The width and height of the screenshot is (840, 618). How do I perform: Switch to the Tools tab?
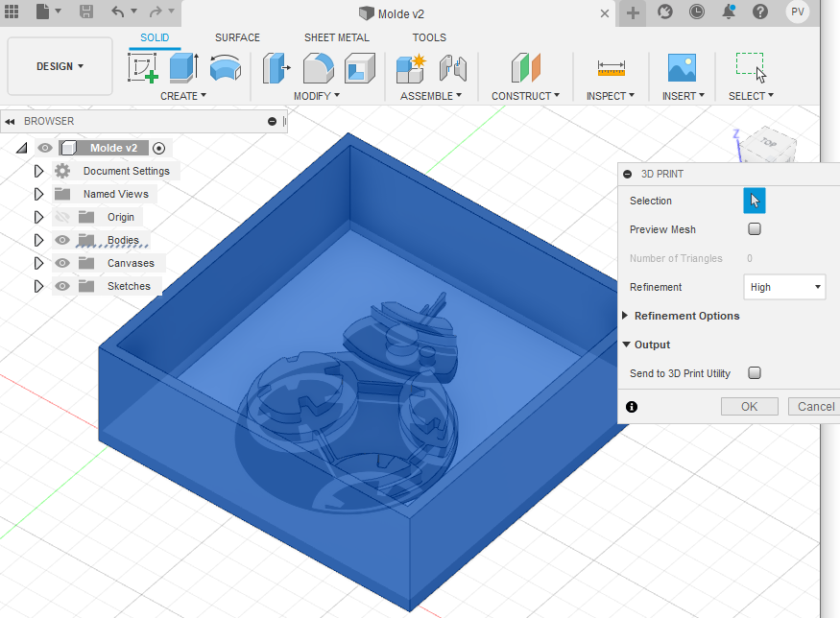(x=429, y=37)
